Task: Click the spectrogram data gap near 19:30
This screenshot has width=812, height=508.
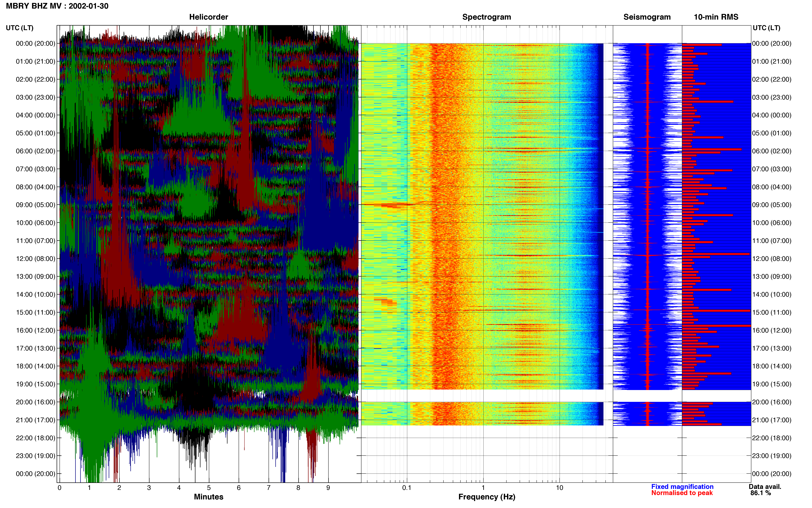Action: (482, 396)
